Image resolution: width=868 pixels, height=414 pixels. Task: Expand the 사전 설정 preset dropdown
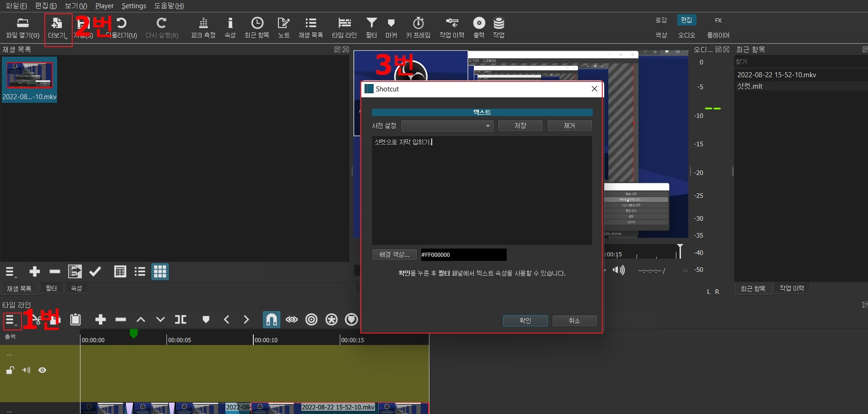[x=447, y=126]
